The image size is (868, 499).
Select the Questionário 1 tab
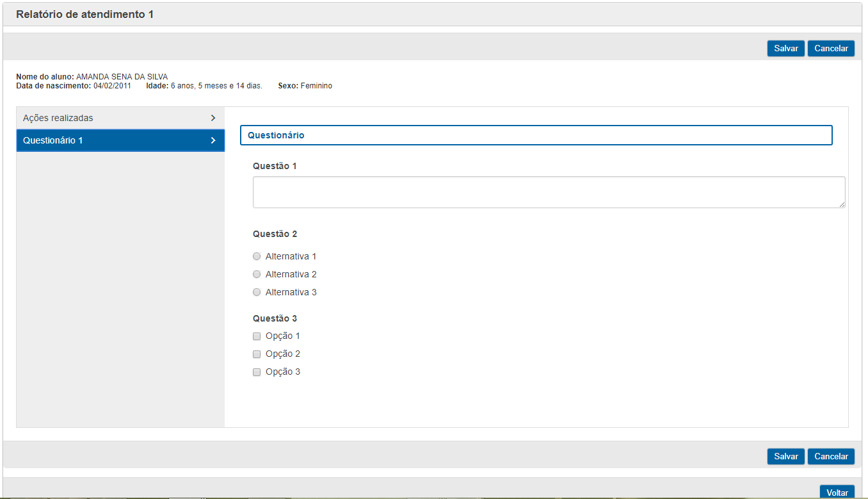pyautogui.click(x=120, y=140)
